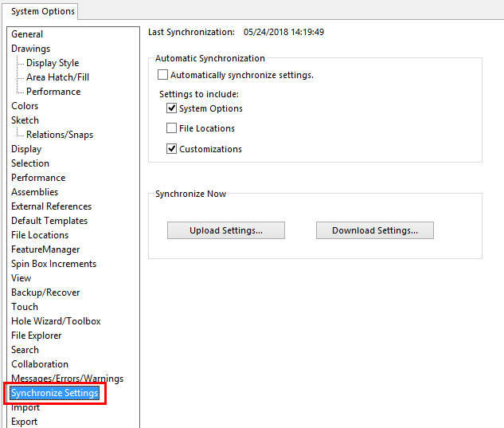Screen dimensions: 504x428
Task: Go to External References settings
Action: [51, 206]
